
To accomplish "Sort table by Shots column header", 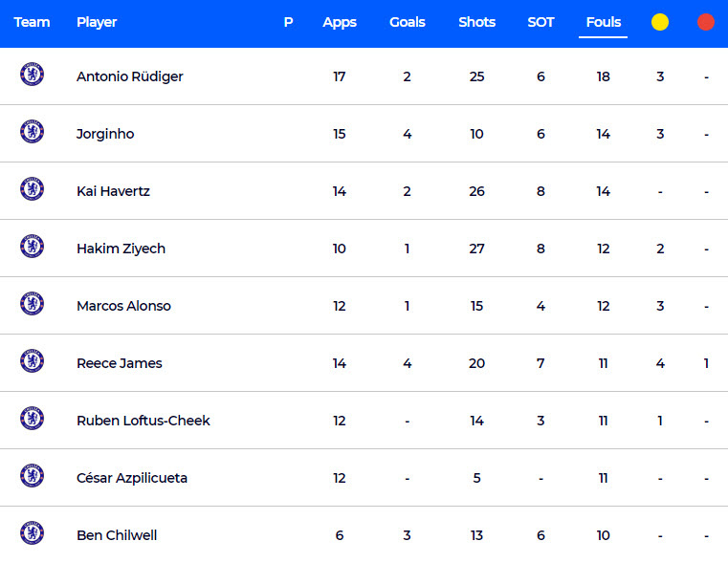I will point(476,22).
